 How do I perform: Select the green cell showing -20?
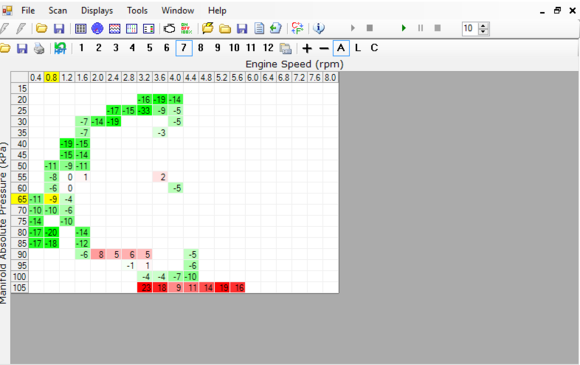tap(51, 232)
